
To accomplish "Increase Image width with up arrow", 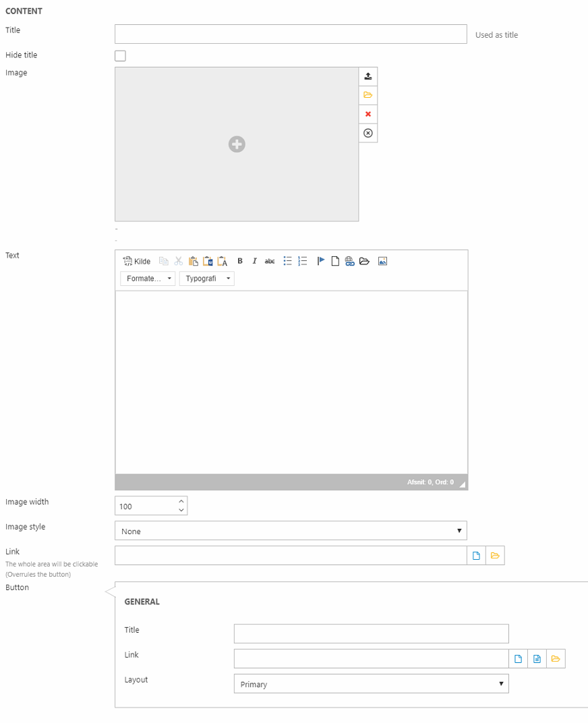I will point(181,501).
